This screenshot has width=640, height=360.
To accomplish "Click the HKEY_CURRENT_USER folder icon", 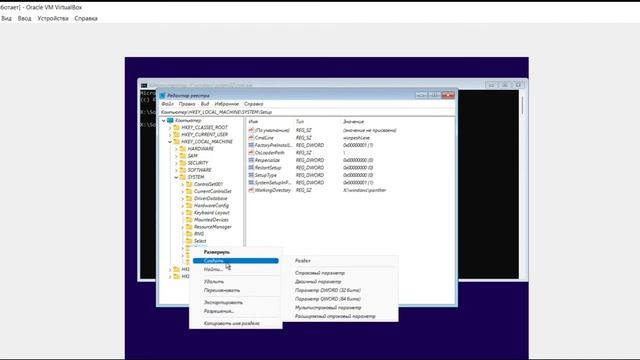I will click(x=176, y=134).
